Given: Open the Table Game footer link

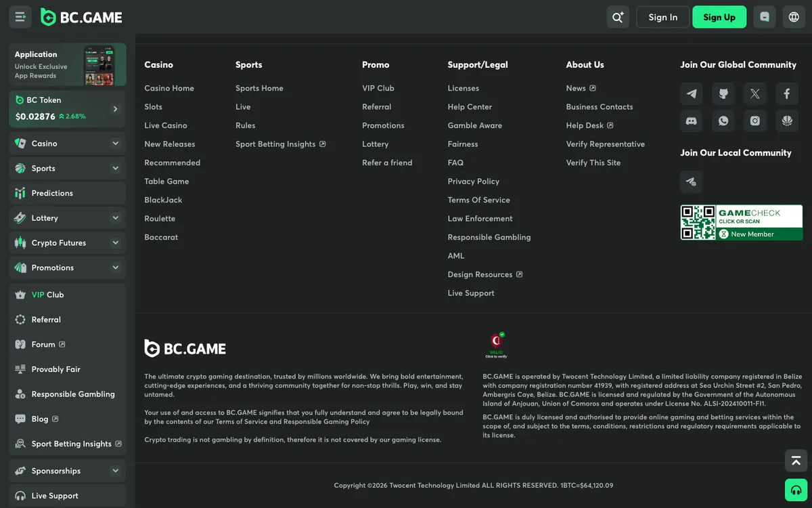Looking at the screenshot, I should tap(166, 182).
